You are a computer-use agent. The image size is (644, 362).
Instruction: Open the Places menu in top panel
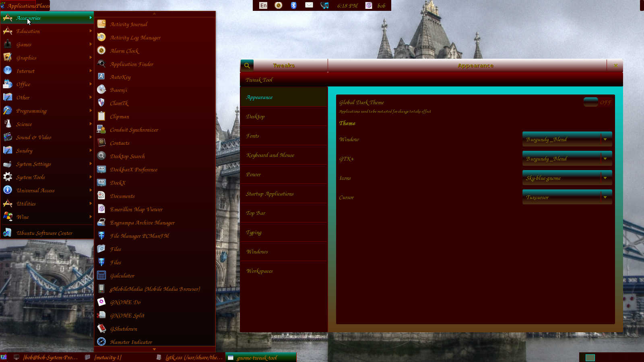click(x=42, y=6)
